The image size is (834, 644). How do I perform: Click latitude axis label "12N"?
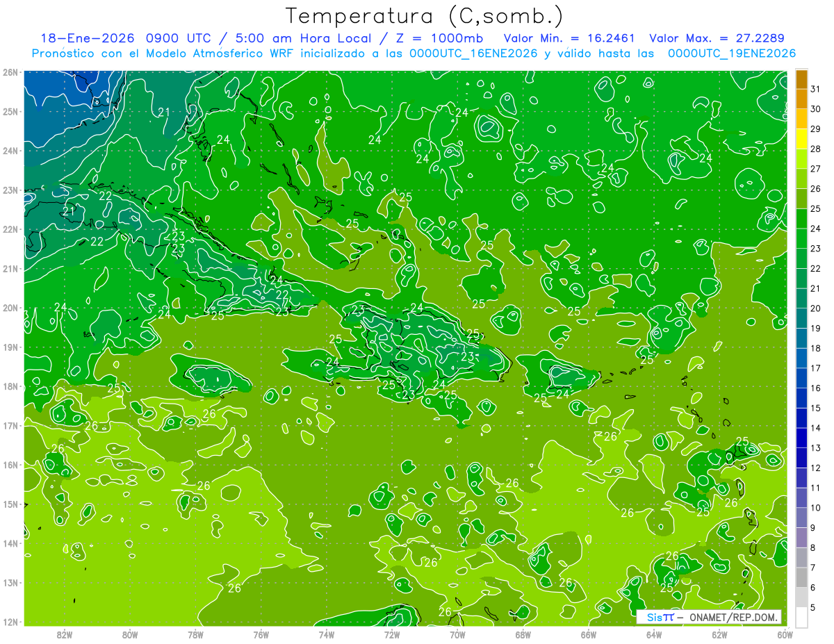coord(10,622)
